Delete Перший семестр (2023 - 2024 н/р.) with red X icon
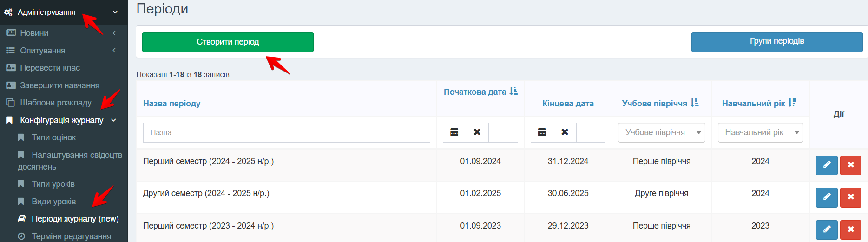Image resolution: width=868 pixels, height=242 pixels. click(851, 229)
